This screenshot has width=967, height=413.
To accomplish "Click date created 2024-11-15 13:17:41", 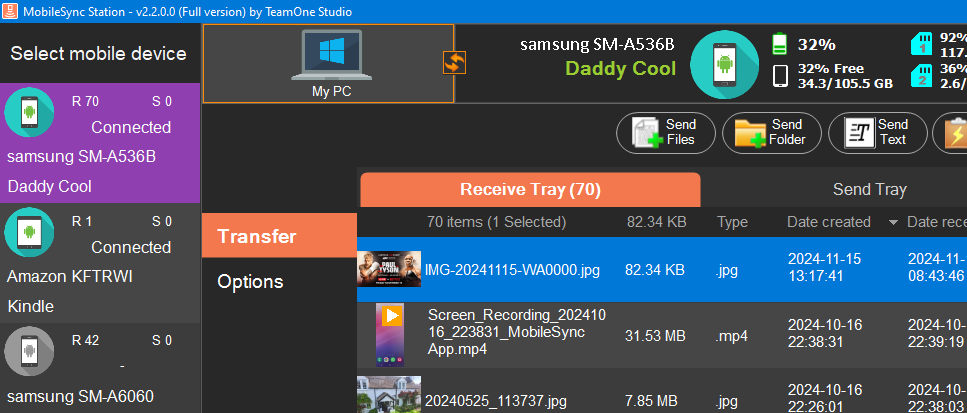I will coord(824,267).
